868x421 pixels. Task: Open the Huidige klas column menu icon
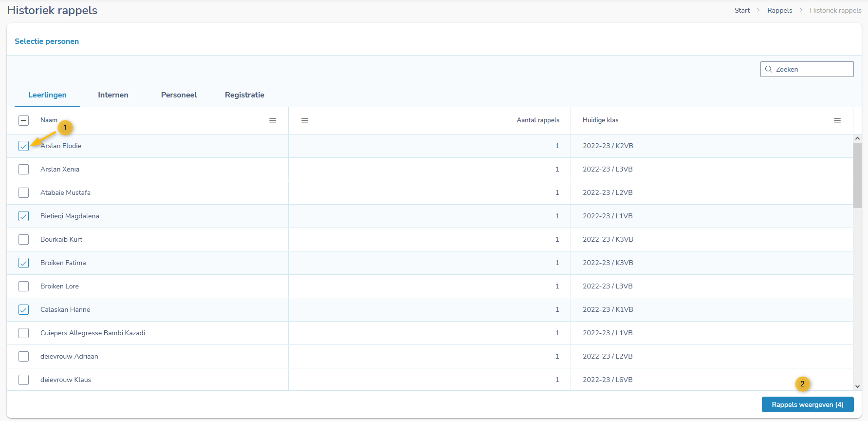pos(837,120)
